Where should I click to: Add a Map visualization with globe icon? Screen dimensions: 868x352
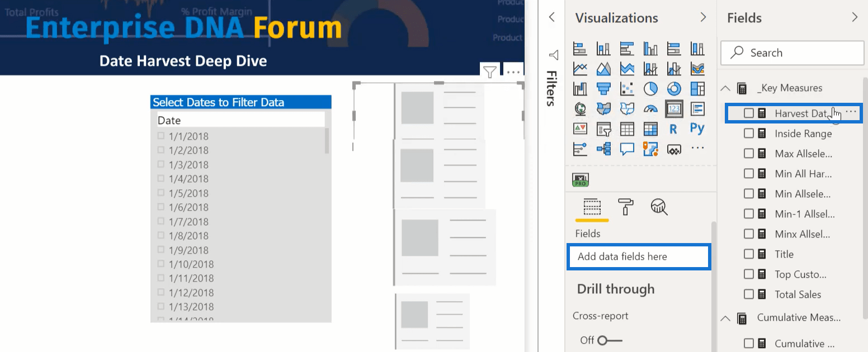pos(580,109)
